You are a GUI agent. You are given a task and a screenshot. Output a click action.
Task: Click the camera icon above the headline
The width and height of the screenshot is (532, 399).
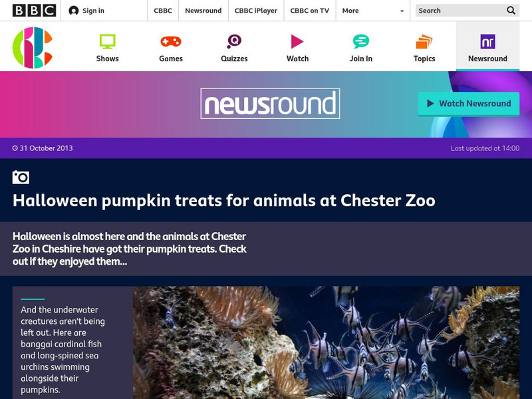[21, 176]
